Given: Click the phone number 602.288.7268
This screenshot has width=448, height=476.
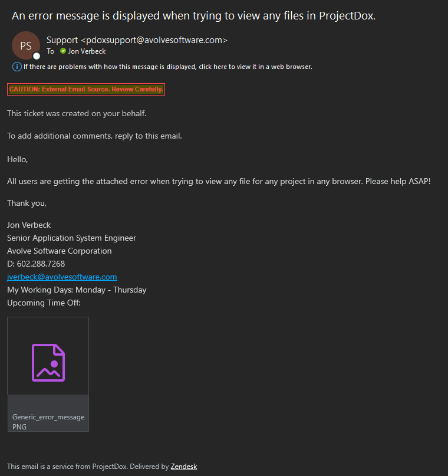Looking at the screenshot, I should coord(41,264).
